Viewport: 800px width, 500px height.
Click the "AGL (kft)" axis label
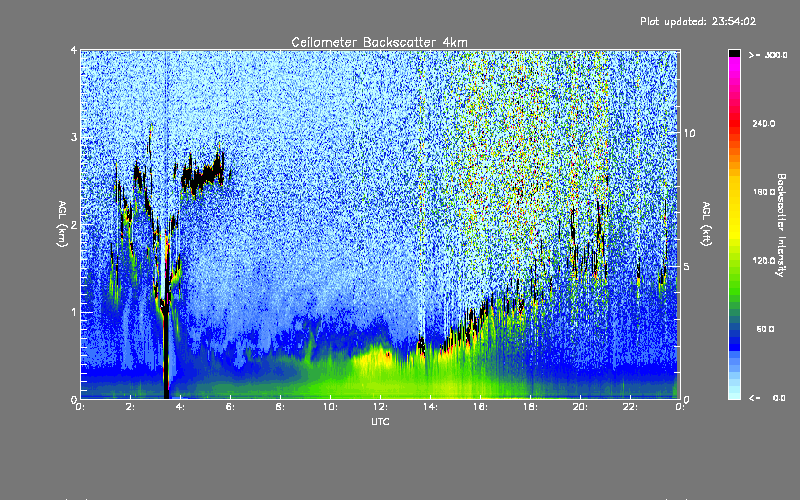point(706,224)
